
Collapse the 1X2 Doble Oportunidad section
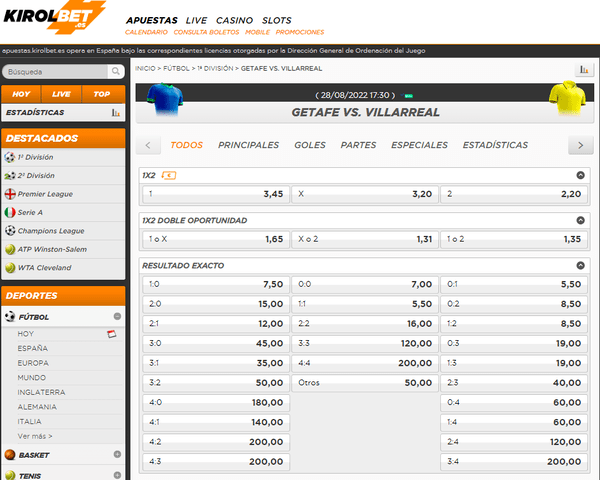pyautogui.click(x=580, y=220)
